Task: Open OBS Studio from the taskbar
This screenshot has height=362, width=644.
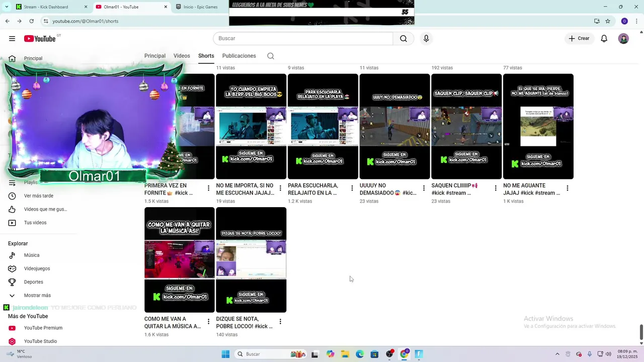Action: (x=389, y=354)
